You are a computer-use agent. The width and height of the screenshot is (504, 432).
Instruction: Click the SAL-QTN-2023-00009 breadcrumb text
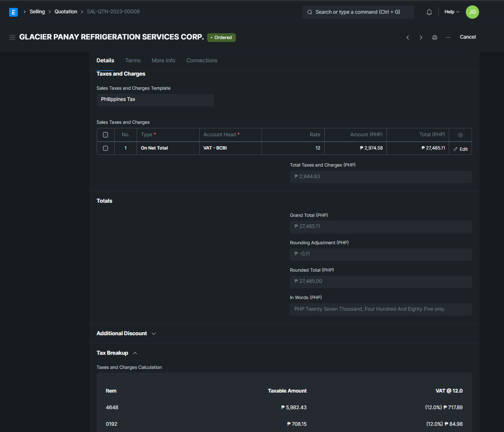pyautogui.click(x=113, y=12)
